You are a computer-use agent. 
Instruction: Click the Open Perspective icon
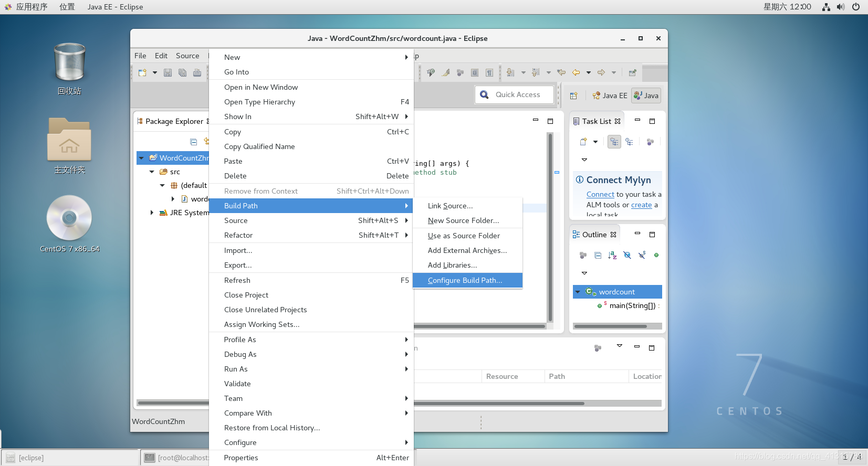tap(573, 96)
